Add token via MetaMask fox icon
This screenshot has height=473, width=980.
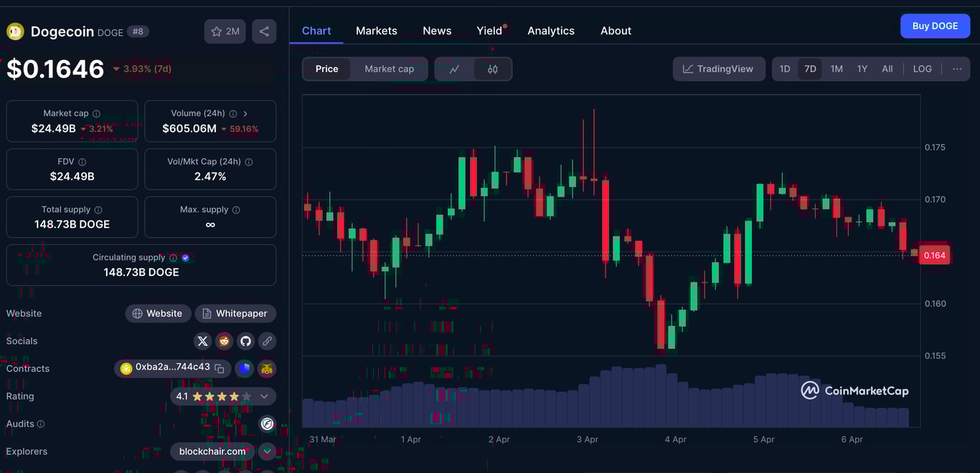[267, 368]
